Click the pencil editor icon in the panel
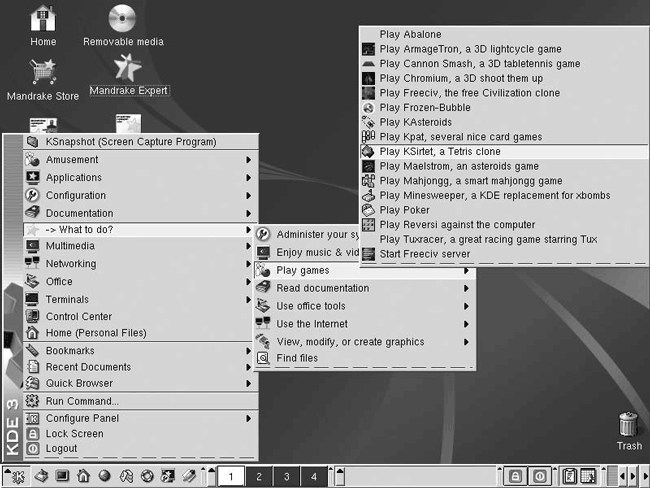 click(x=189, y=476)
